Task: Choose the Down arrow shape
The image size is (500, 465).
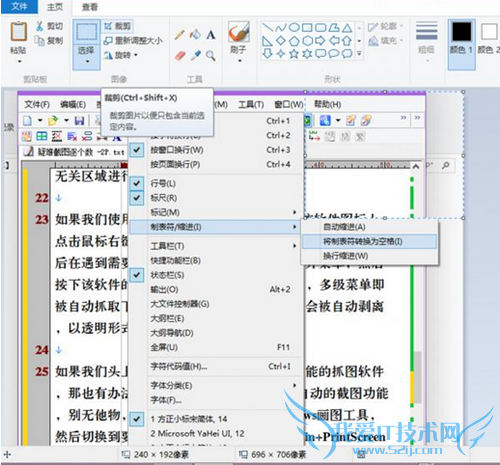Action: (267, 53)
